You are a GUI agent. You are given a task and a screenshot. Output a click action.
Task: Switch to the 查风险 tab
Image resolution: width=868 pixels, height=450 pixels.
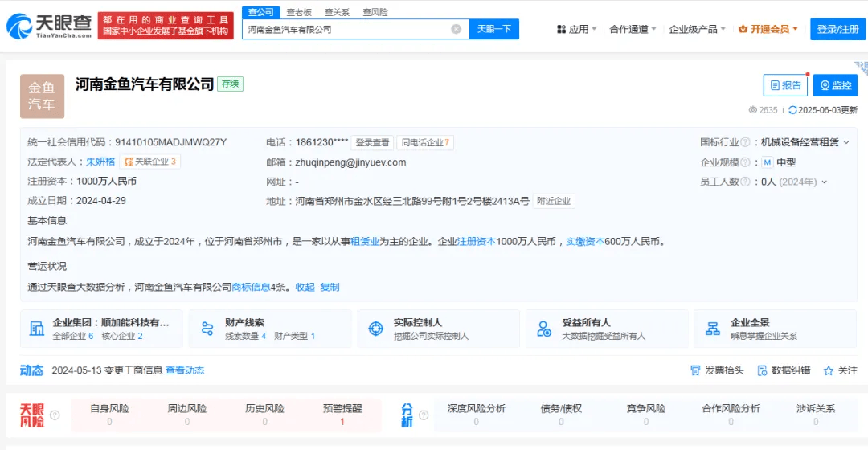point(375,12)
